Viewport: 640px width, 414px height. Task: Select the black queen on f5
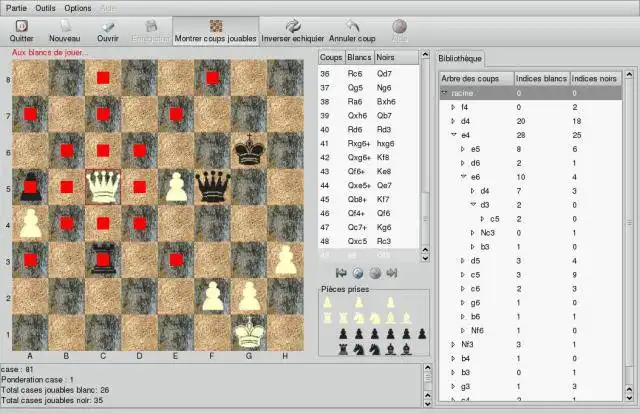tap(212, 187)
